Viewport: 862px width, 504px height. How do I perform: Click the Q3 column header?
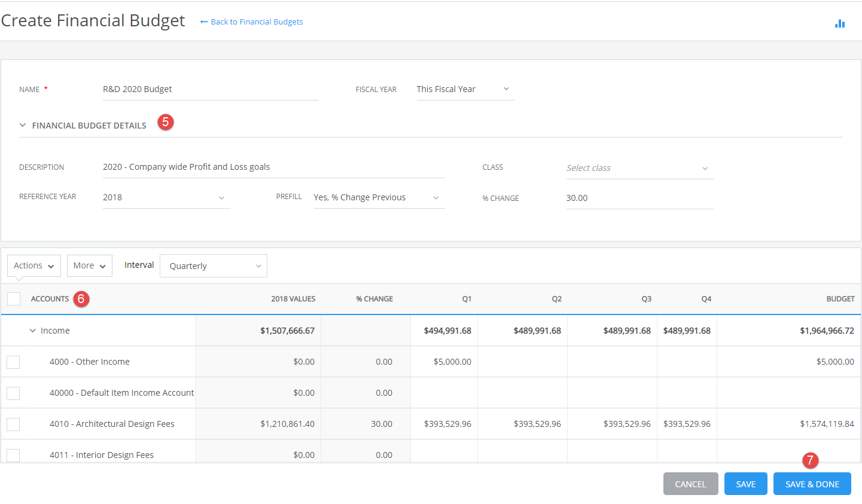tap(647, 299)
